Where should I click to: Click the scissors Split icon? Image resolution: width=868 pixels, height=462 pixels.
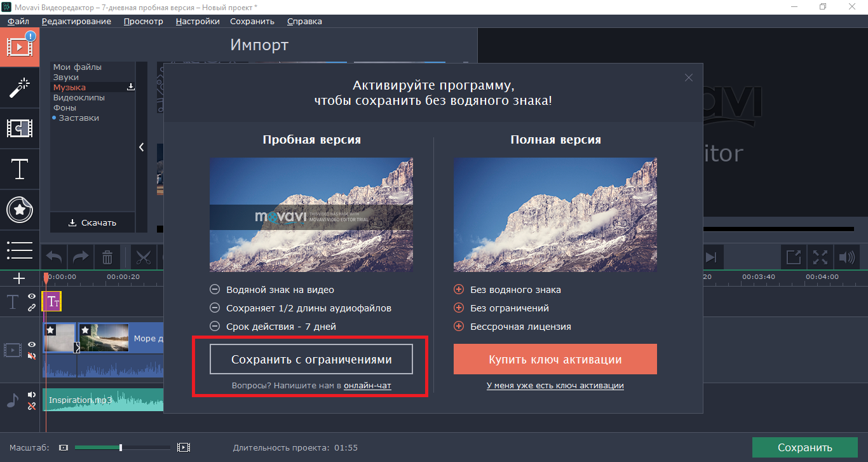[x=143, y=257]
